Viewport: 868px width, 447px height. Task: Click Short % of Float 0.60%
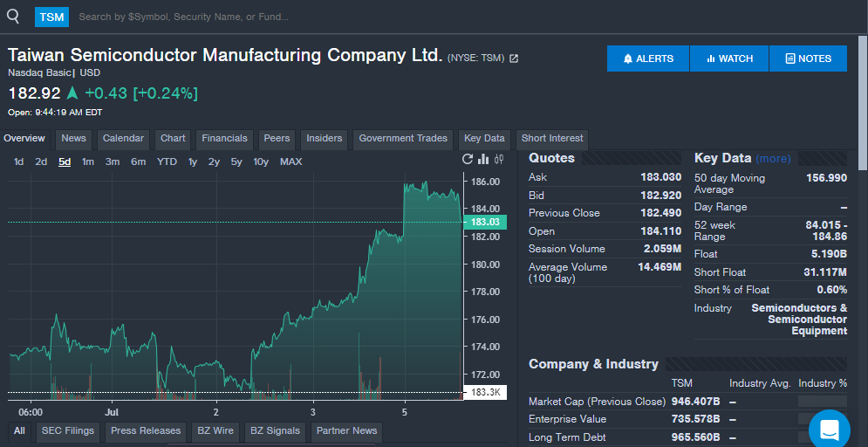pyautogui.click(x=832, y=290)
